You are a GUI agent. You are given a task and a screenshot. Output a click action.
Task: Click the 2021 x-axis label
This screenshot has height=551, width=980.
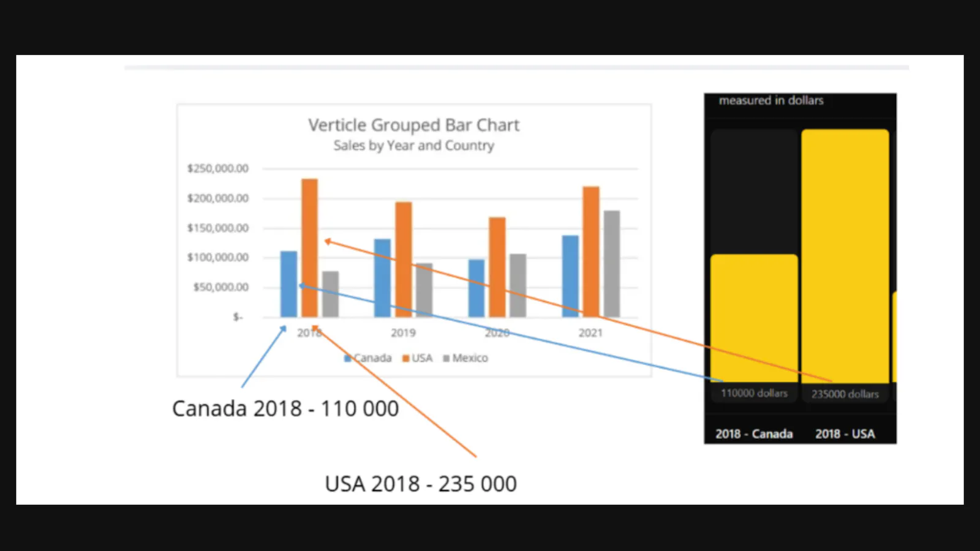click(x=590, y=333)
